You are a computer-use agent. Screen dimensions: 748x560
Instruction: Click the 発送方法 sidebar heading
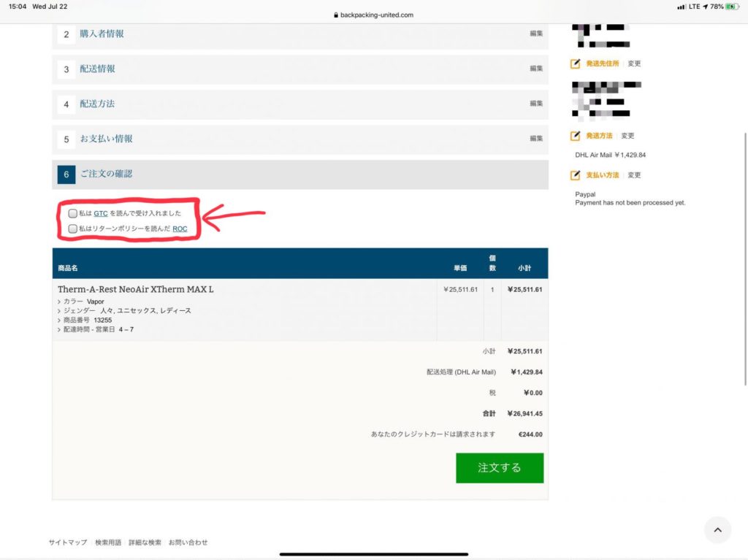599,136
